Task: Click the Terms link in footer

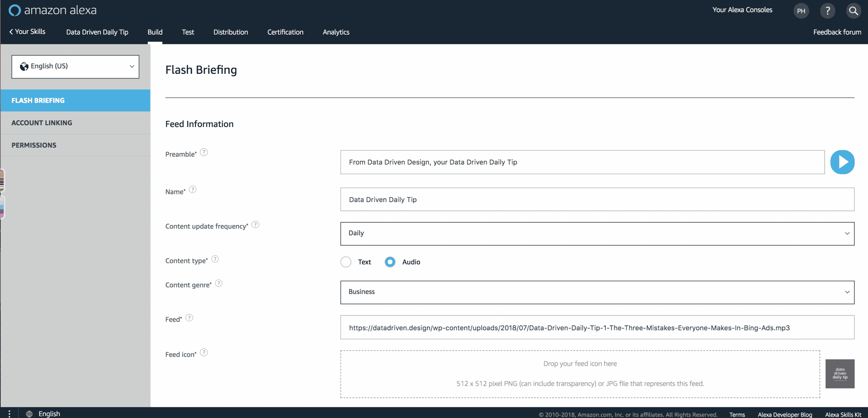Action: 737,415
